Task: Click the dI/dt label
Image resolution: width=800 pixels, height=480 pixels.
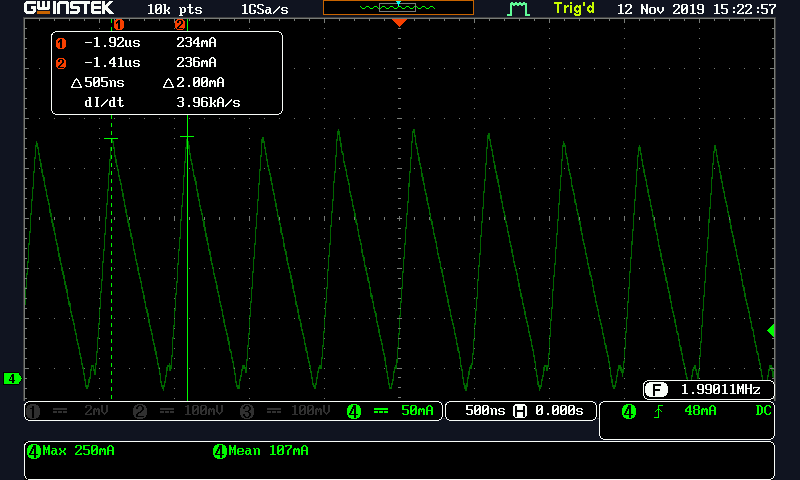Action: tap(104, 103)
